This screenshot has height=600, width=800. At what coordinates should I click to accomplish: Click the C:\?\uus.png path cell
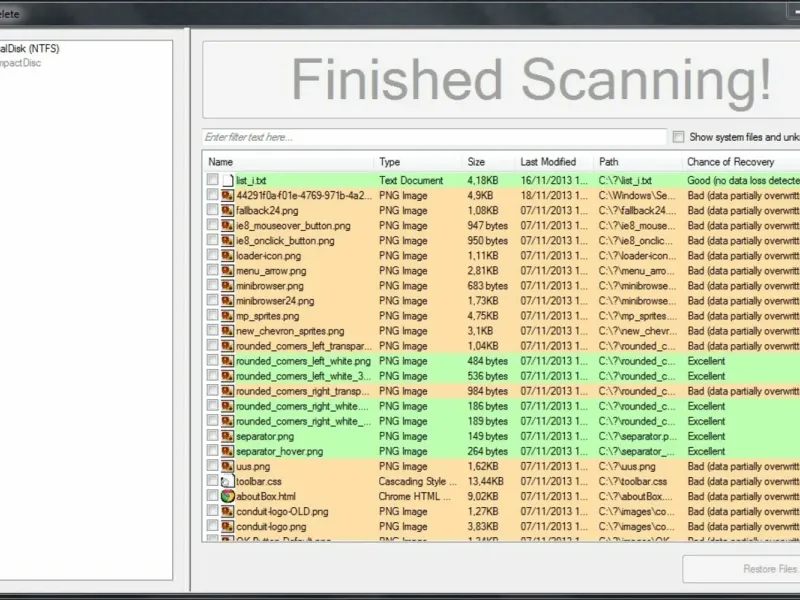(627, 466)
